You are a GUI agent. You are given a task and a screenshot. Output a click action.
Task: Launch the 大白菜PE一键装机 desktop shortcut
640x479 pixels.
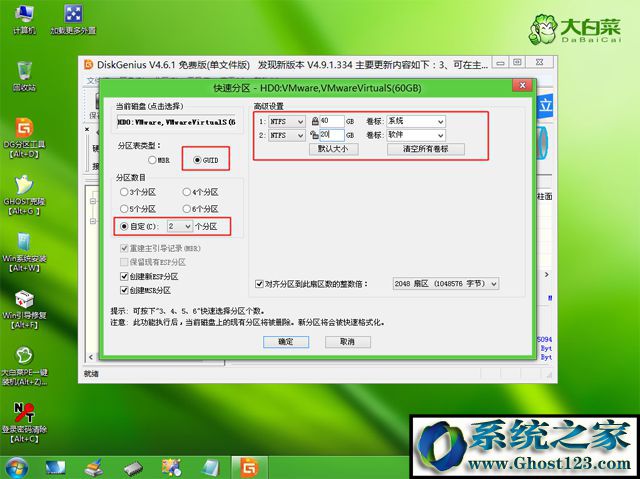pos(24,366)
